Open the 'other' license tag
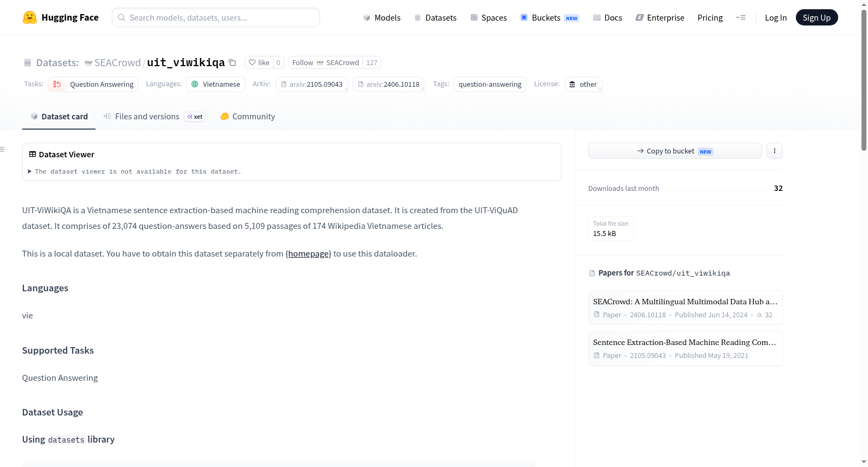This screenshot has width=868, height=467. 583,84
